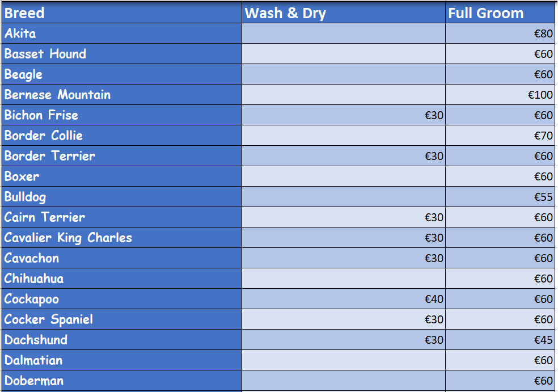Click Border Collie's €70 Full Groom cell

(500, 136)
